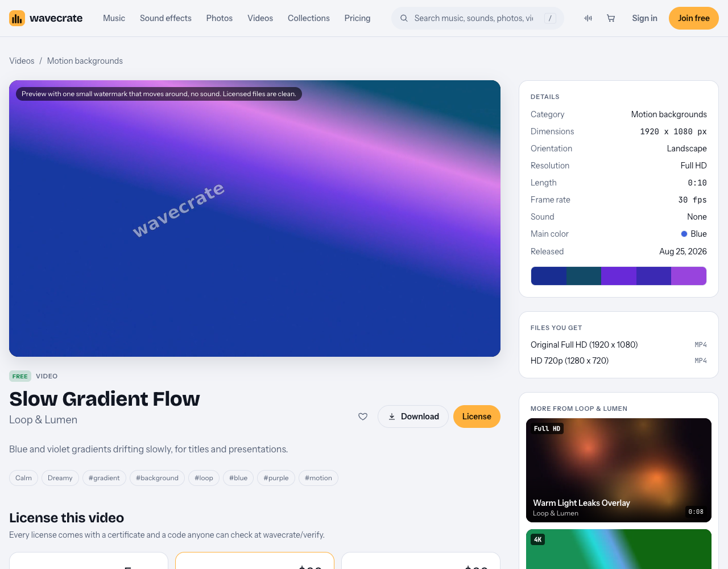Select the teal palette swatch
Image resolution: width=728 pixels, height=569 pixels.
pyautogui.click(x=584, y=276)
